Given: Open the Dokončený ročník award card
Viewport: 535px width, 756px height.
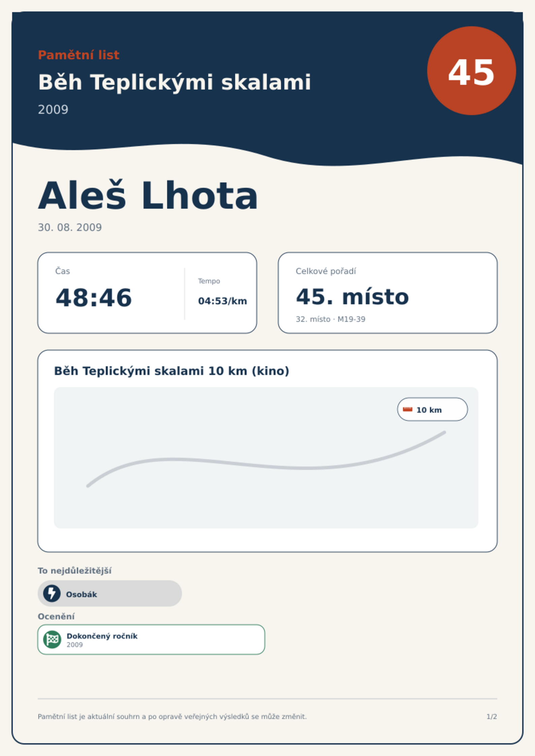Looking at the screenshot, I should pyautogui.click(x=151, y=640).
